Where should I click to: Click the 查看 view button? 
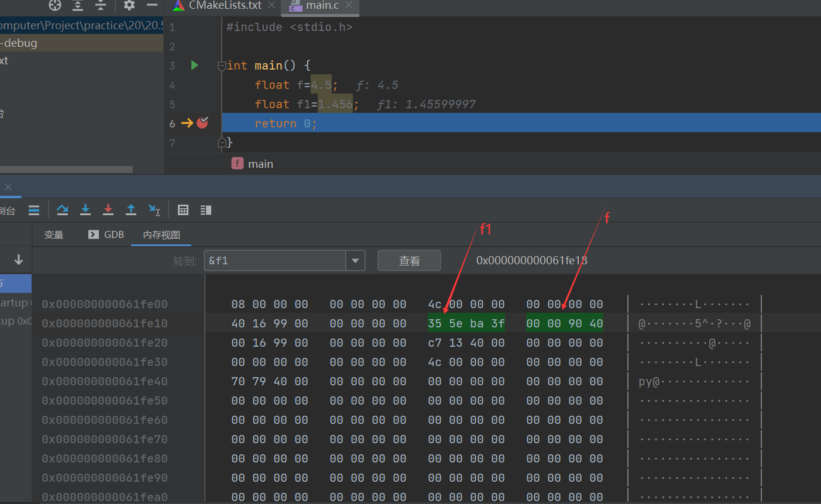click(x=409, y=261)
